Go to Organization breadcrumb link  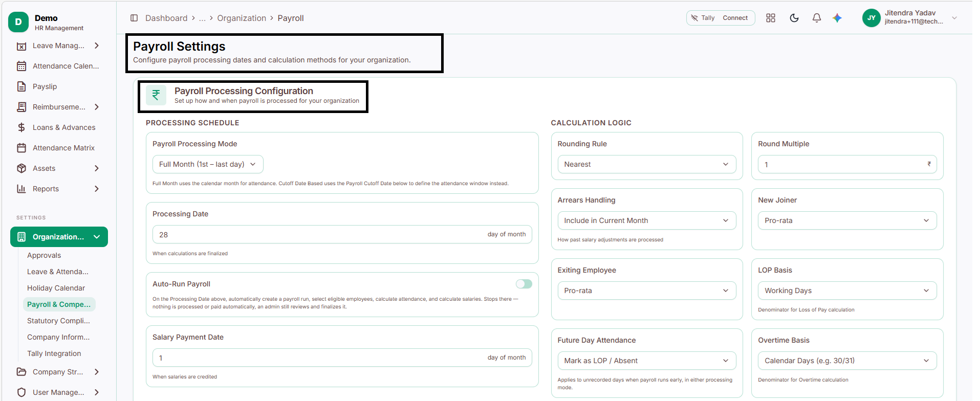242,18
